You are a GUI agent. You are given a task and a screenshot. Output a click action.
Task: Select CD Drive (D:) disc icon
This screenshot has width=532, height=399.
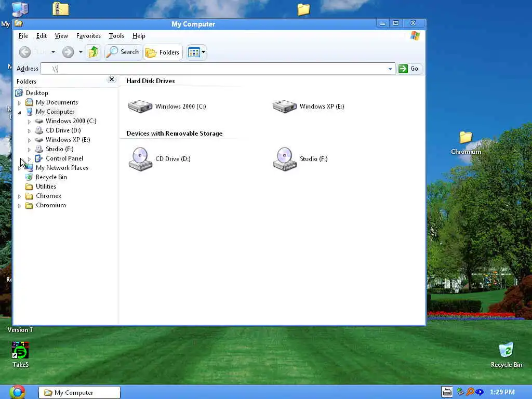coord(140,159)
